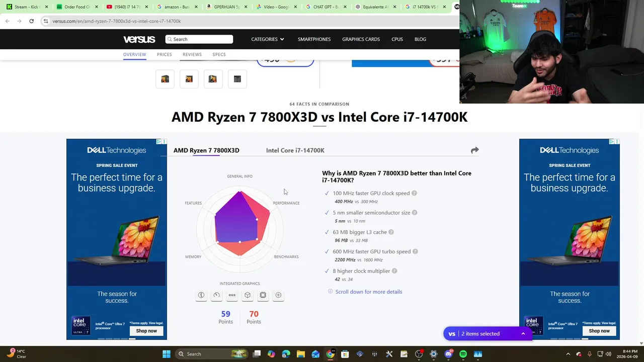Click the second CPU product thumbnail
This screenshot has height=362, width=644.
click(189, 79)
